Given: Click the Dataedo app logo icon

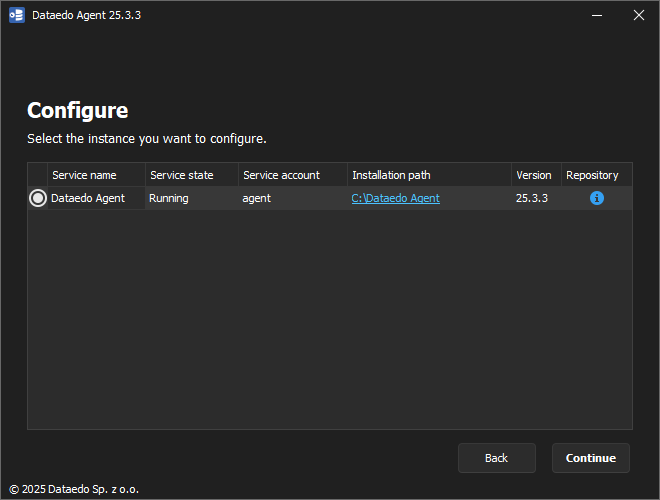Looking at the screenshot, I should 17,15.
